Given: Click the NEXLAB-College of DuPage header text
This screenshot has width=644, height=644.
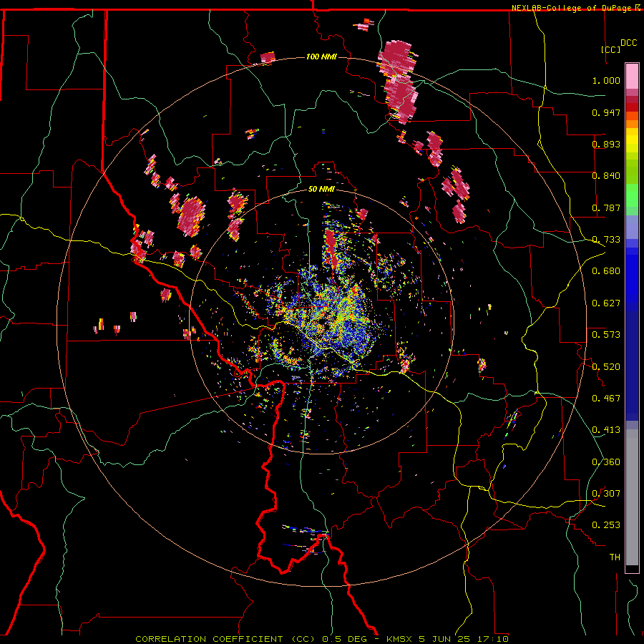Looking at the screenshot, I should pos(571,8).
